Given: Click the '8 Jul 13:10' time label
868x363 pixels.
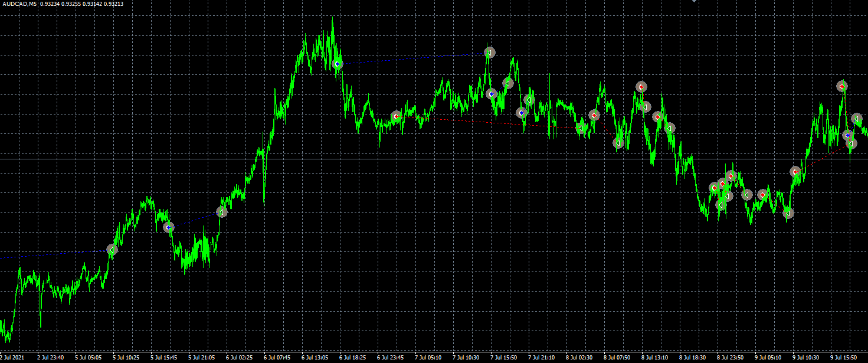Looking at the screenshot, I should (654, 357).
